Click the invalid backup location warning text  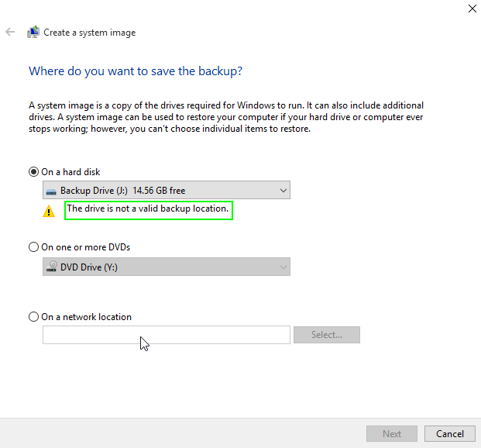pyautogui.click(x=148, y=209)
